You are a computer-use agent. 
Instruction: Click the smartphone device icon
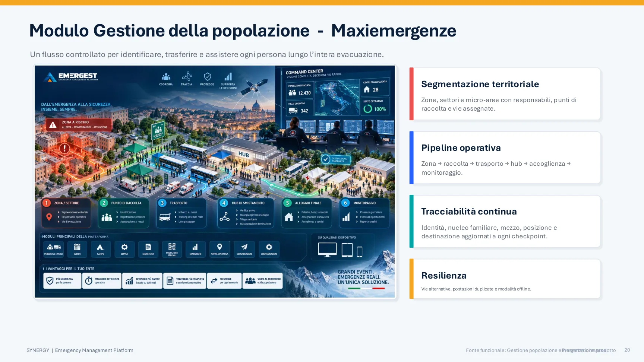(360, 252)
